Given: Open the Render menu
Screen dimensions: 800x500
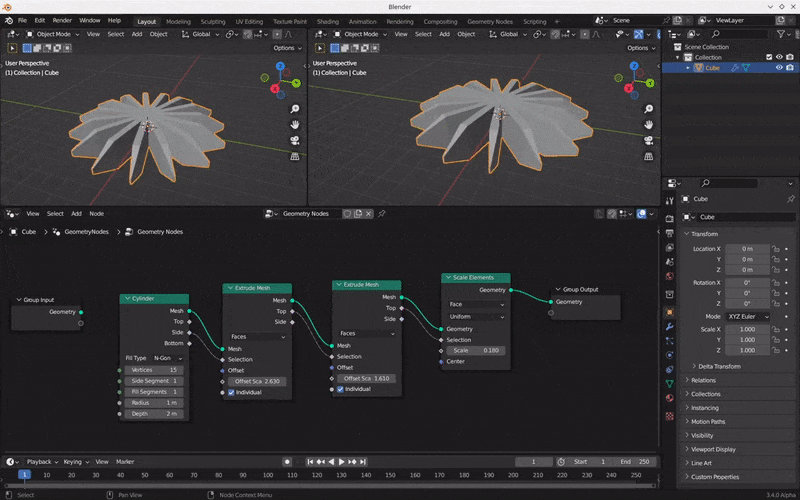Looking at the screenshot, I should tap(62, 20).
